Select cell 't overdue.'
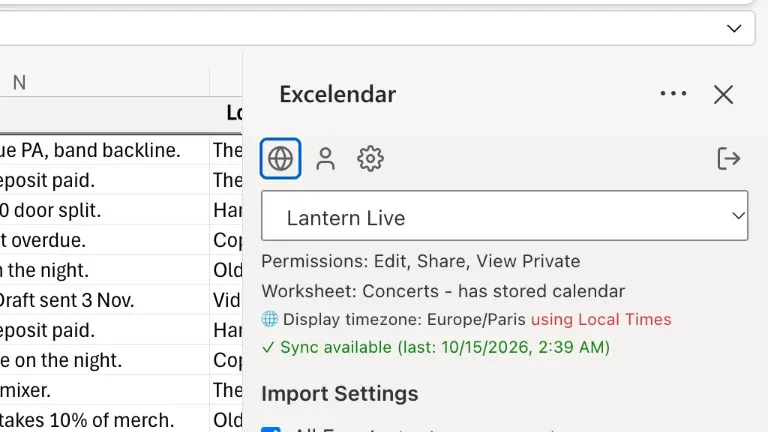768x432 pixels. tap(105, 240)
